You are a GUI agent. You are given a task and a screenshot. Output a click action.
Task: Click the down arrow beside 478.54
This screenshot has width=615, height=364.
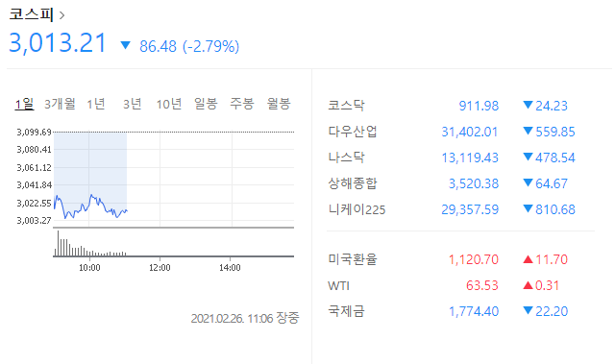click(528, 157)
